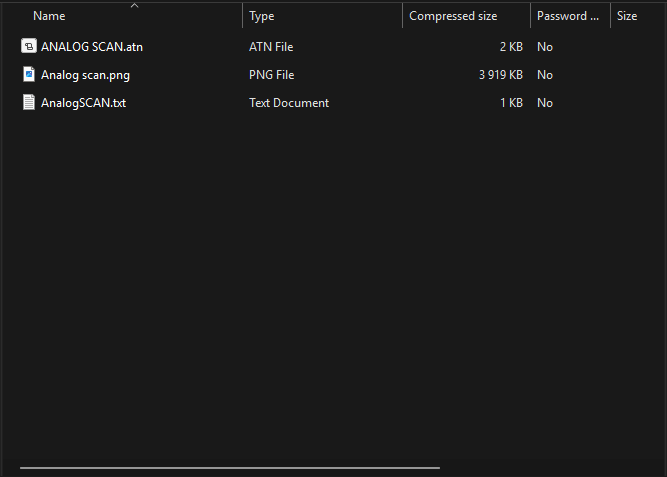Click the Analog scan.png image icon
The height and width of the screenshot is (477, 667).
pyautogui.click(x=29, y=74)
